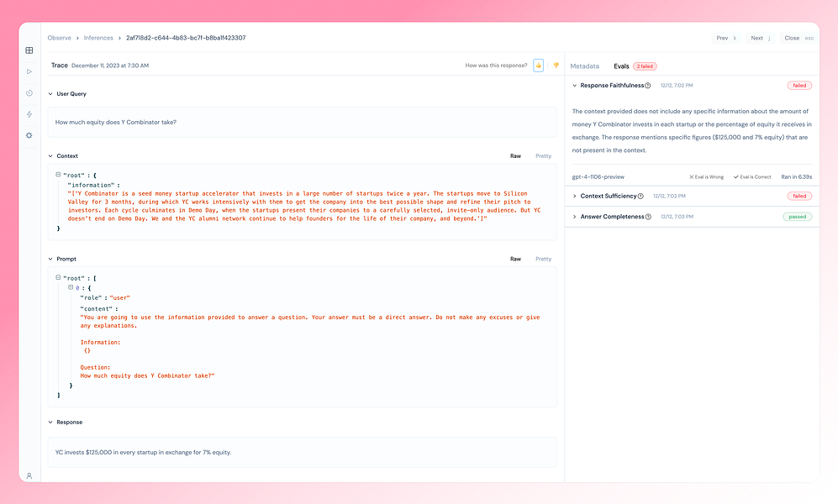Collapse the User Query section
Image resolution: width=838 pixels, height=504 pixels.
coord(50,94)
